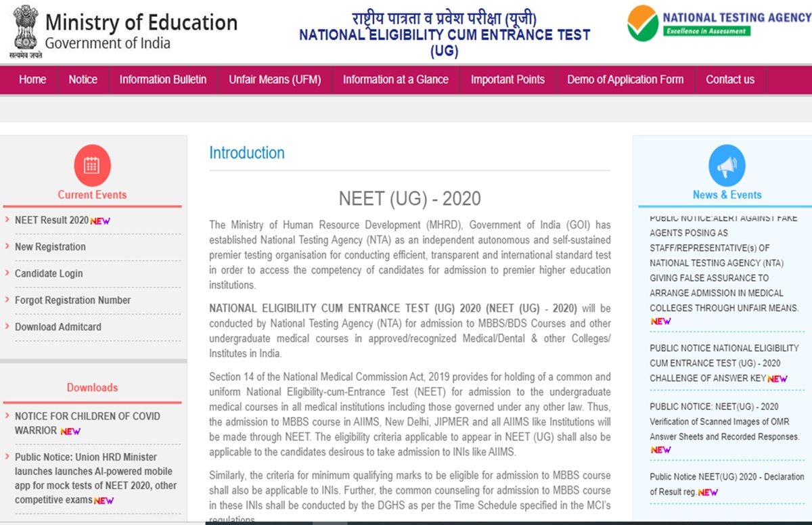Click the News & Events heading
Viewport: 812px width, 525px height.
coord(727,195)
